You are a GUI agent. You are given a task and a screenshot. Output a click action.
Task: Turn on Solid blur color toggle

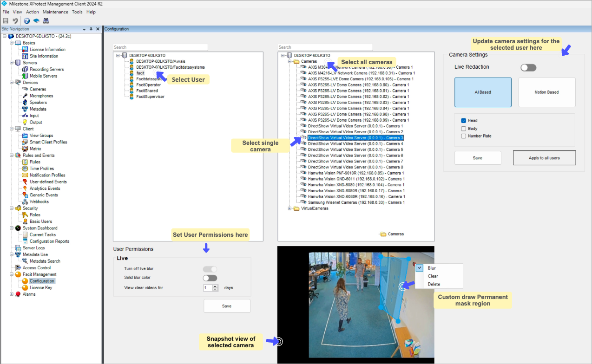[210, 278]
